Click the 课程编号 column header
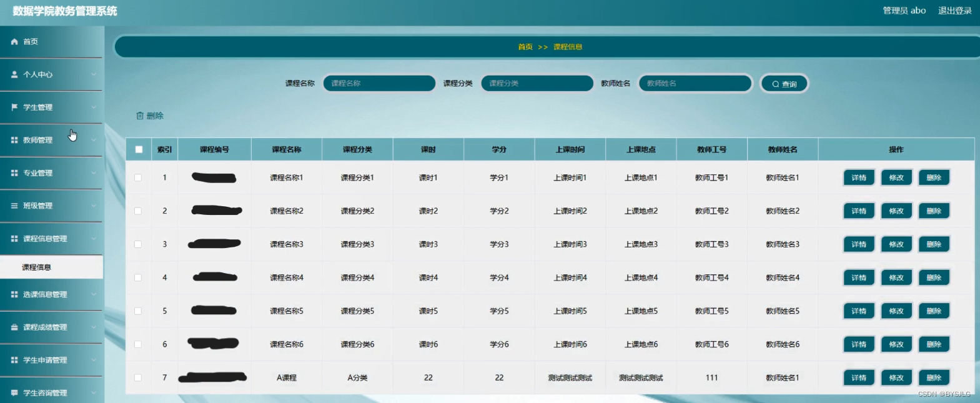The width and height of the screenshot is (980, 403). (214, 149)
